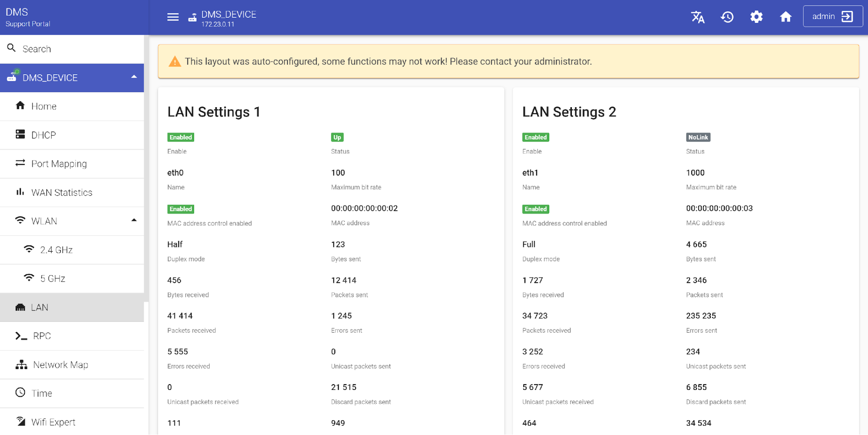Click the NoLink status badge
Image resolution: width=868 pixels, height=435 pixels.
[698, 137]
